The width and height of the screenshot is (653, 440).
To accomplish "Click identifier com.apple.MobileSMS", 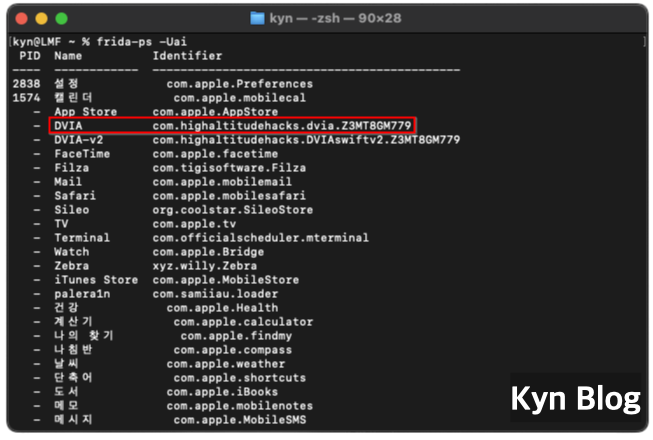I will (239, 420).
